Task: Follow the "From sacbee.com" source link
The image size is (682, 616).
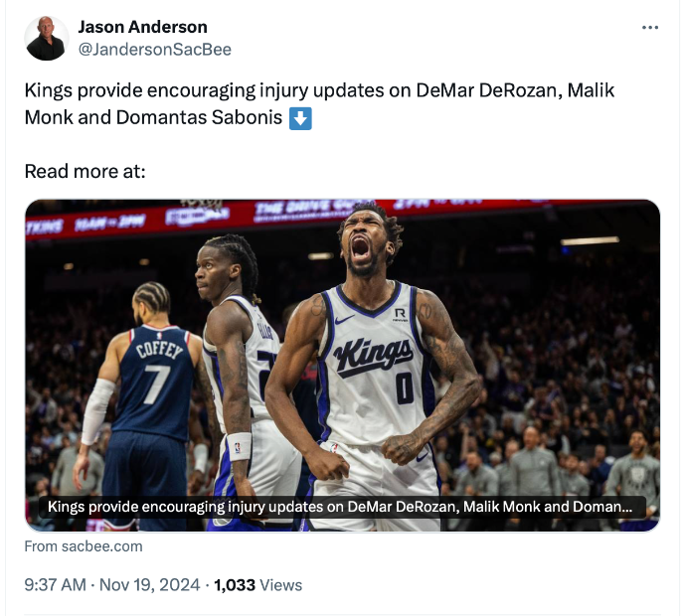Action: (x=84, y=546)
